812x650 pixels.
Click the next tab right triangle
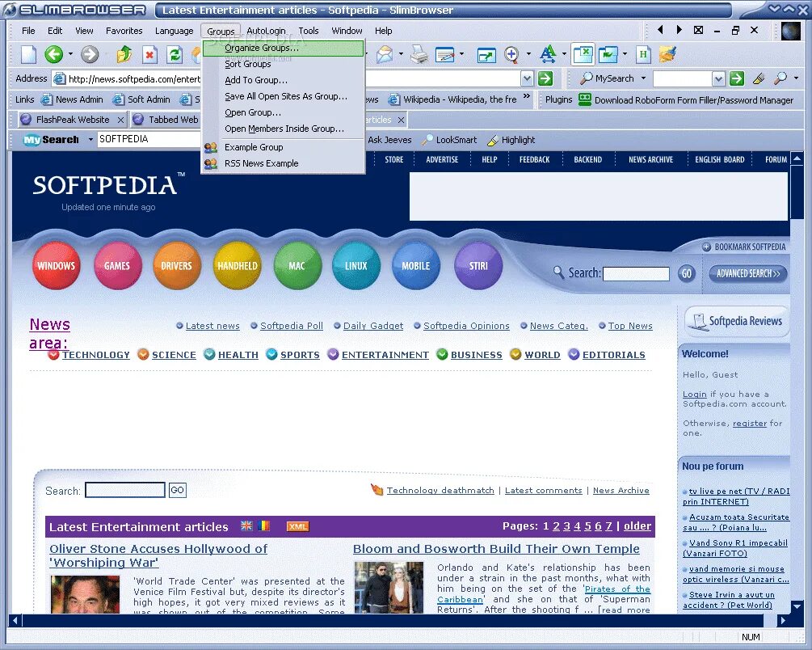tap(679, 30)
